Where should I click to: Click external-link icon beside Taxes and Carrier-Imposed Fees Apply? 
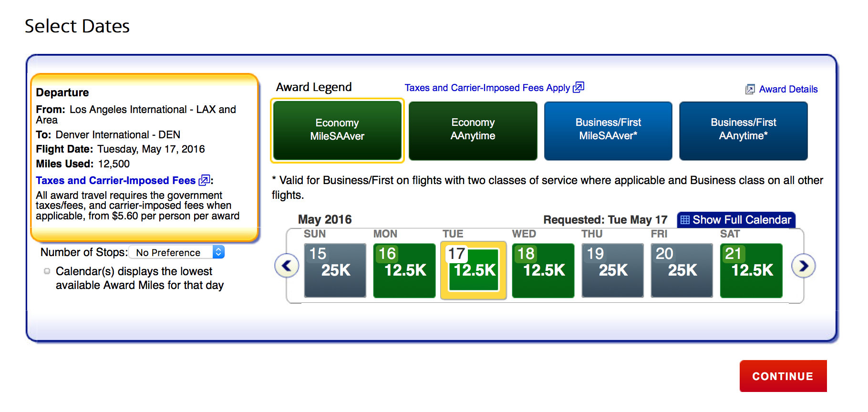(x=579, y=87)
